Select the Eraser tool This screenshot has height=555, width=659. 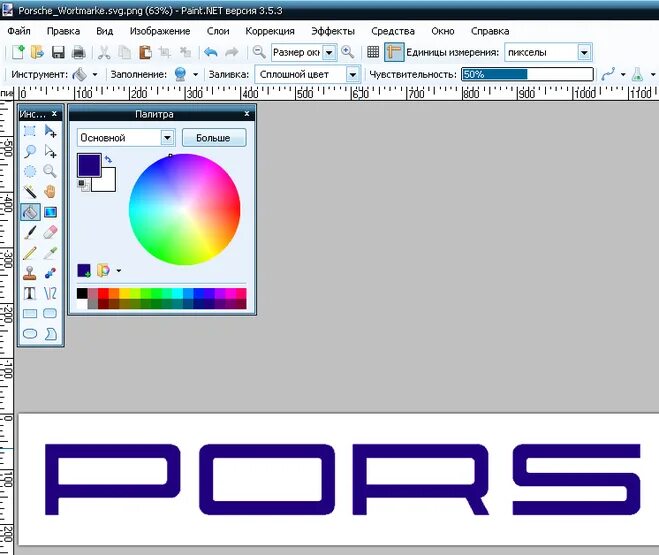[50, 232]
